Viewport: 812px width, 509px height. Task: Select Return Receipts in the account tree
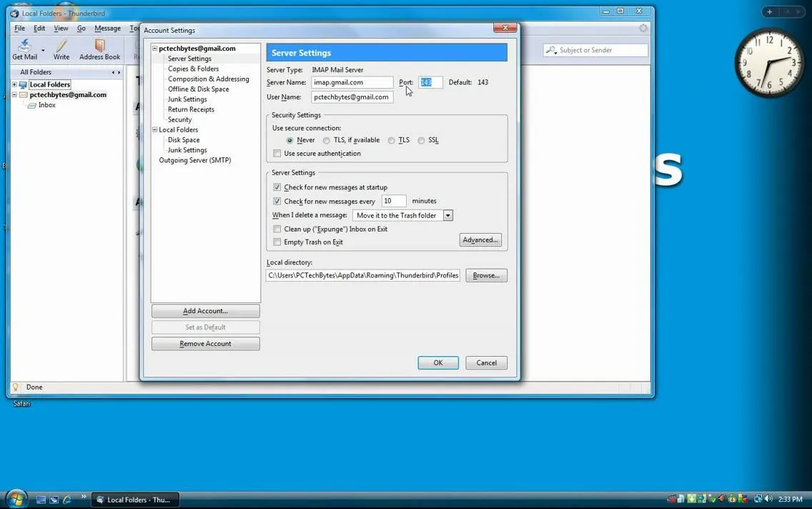click(x=191, y=109)
